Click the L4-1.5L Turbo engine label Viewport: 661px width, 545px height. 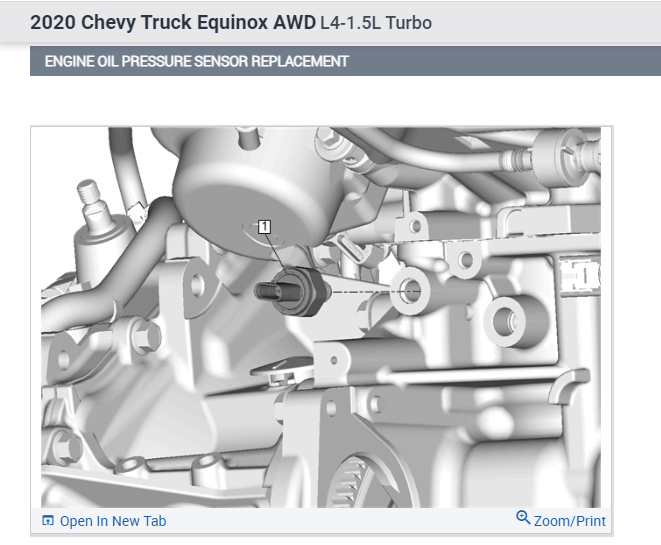pyautogui.click(x=376, y=23)
